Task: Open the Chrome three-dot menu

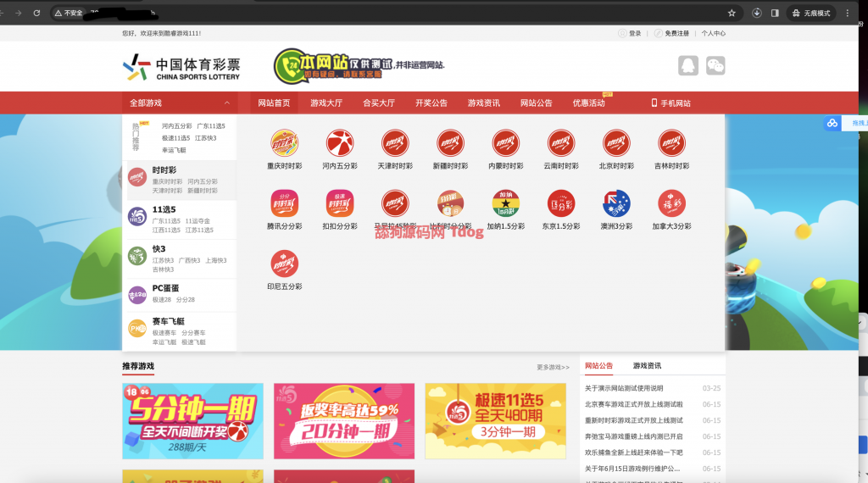Action: pyautogui.click(x=847, y=13)
